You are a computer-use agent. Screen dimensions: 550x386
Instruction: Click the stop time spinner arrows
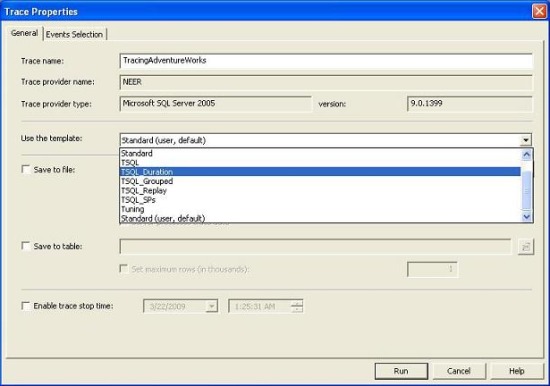click(297, 306)
